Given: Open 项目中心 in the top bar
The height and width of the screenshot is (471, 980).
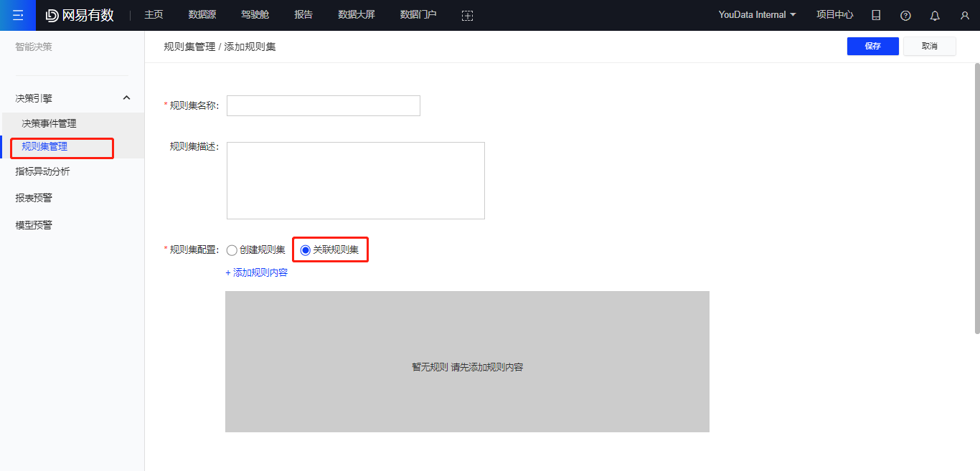Looking at the screenshot, I should (x=835, y=14).
